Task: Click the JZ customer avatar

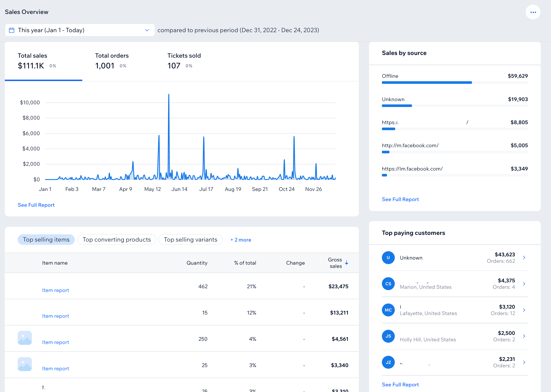Action: tap(388, 362)
